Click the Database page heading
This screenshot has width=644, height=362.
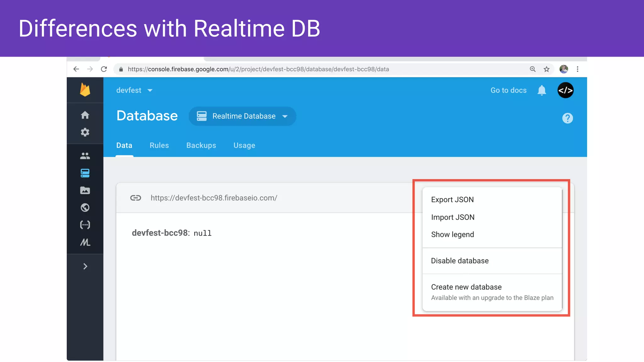(x=147, y=116)
